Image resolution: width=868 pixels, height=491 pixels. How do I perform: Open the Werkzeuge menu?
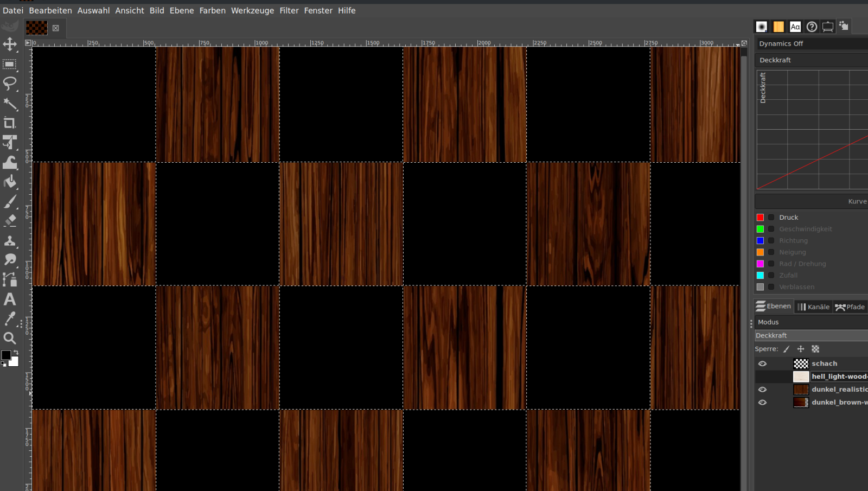pyautogui.click(x=252, y=10)
